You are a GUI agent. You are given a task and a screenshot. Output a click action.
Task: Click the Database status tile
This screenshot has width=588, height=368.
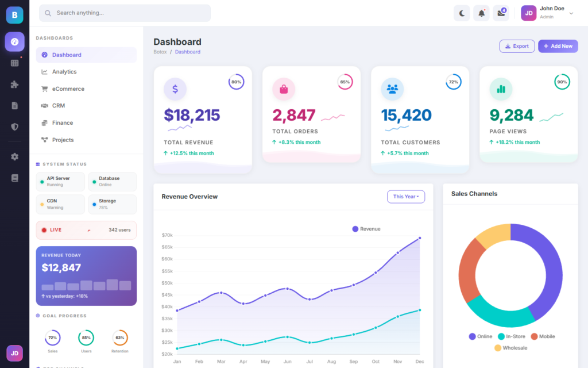[x=113, y=182]
